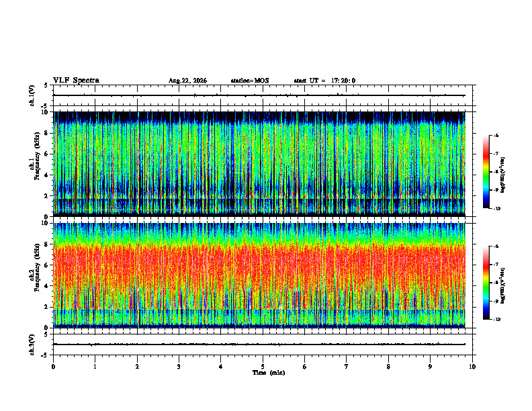Select the ch.3(V) waveform panel label

(32, 345)
